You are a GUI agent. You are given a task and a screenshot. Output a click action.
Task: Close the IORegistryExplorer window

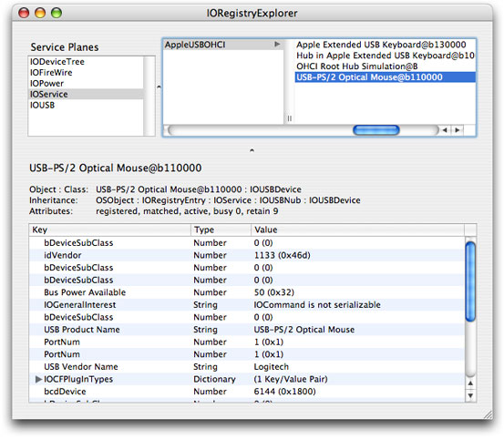(x=24, y=13)
